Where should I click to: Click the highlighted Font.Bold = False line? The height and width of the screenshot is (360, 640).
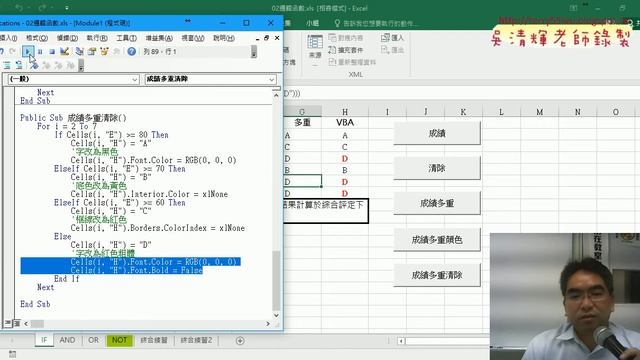coord(136,270)
